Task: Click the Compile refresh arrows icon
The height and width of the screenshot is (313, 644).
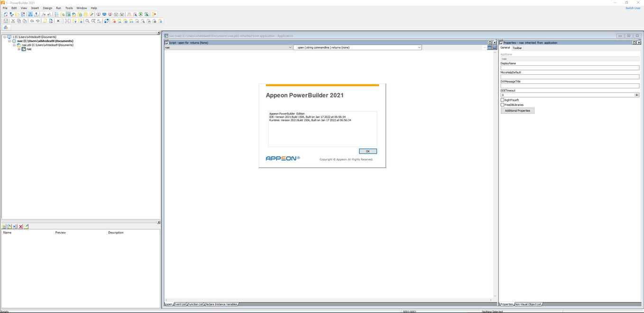Action: click(x=106, y=21)
